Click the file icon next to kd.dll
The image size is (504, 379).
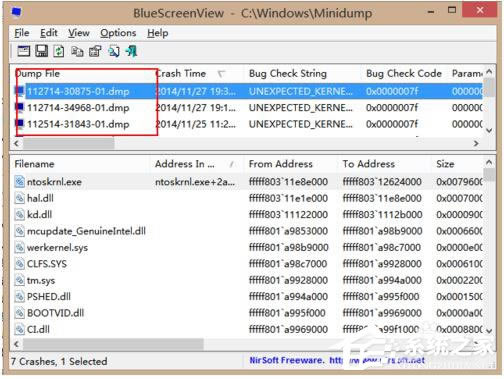point(19,215)
